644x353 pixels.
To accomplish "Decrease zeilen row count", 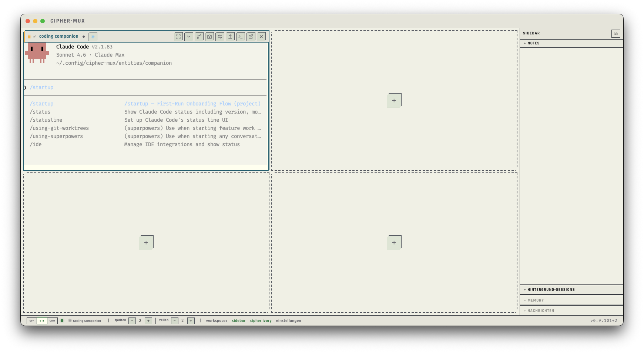I will pos(175,321).
